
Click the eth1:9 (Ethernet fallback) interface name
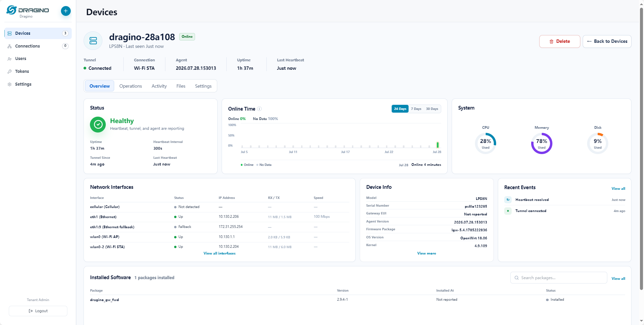[112, 227]
